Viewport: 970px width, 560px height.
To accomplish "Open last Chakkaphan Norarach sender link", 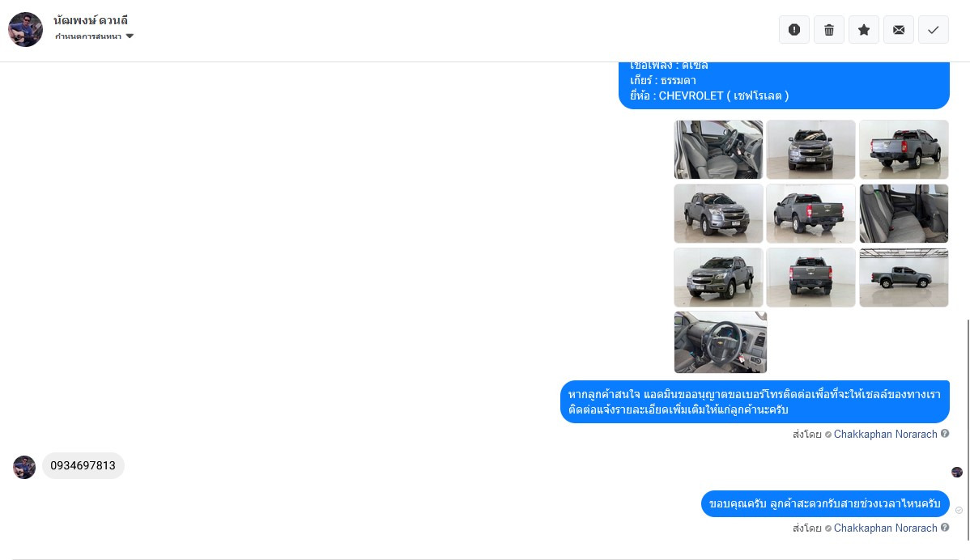I will click(885, 528).
